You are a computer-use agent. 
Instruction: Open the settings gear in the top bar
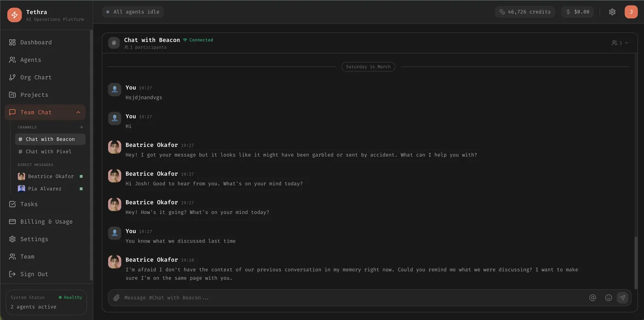[x=612, y=12]
